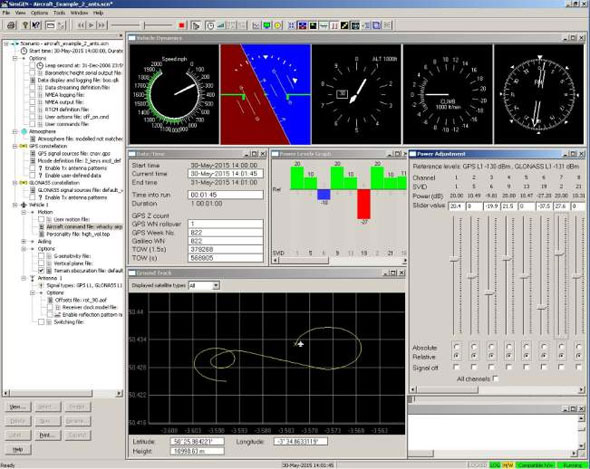Click the cyan Atmosphere node icon

tap(24, 131)
